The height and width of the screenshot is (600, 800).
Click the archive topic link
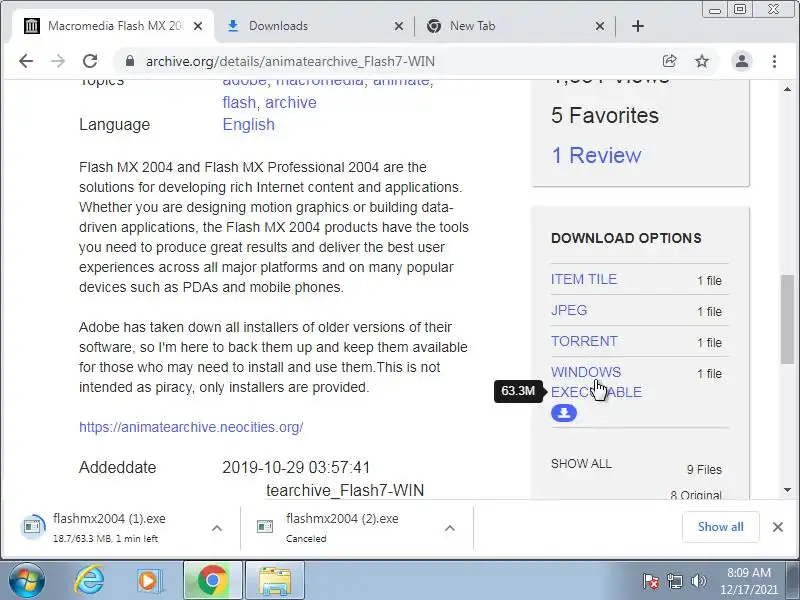coord(291,103)
